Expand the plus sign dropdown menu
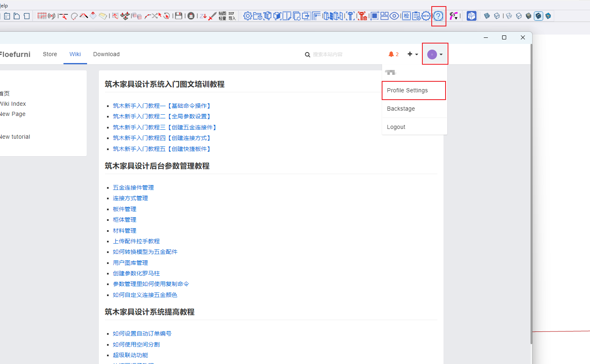The image size is (590, 364). pos(413,54)
